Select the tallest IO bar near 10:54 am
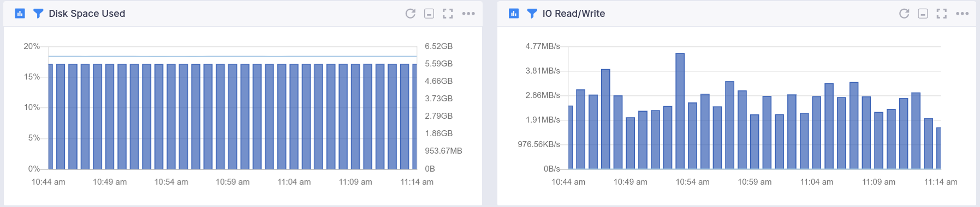 click(680, 111)
